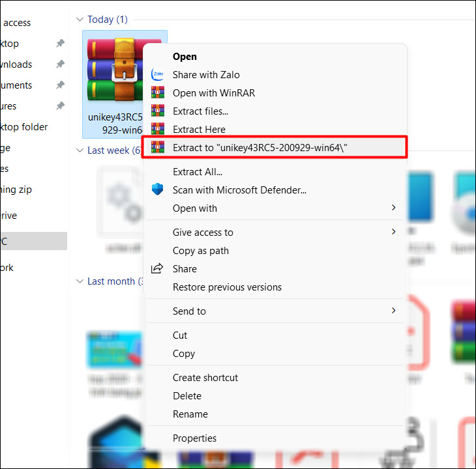Click the Share icon in context menu

pyautogui.click(x=157, y=269)
